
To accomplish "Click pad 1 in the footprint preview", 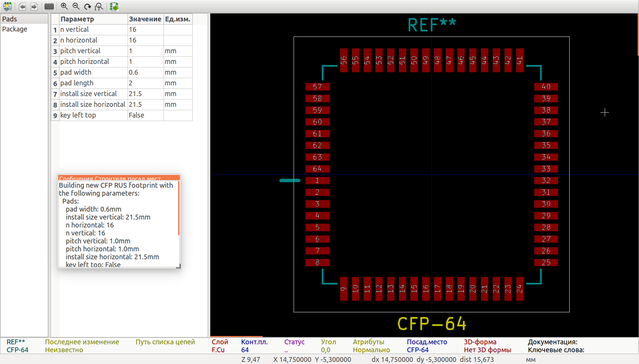I will click(x=317, y=180).
